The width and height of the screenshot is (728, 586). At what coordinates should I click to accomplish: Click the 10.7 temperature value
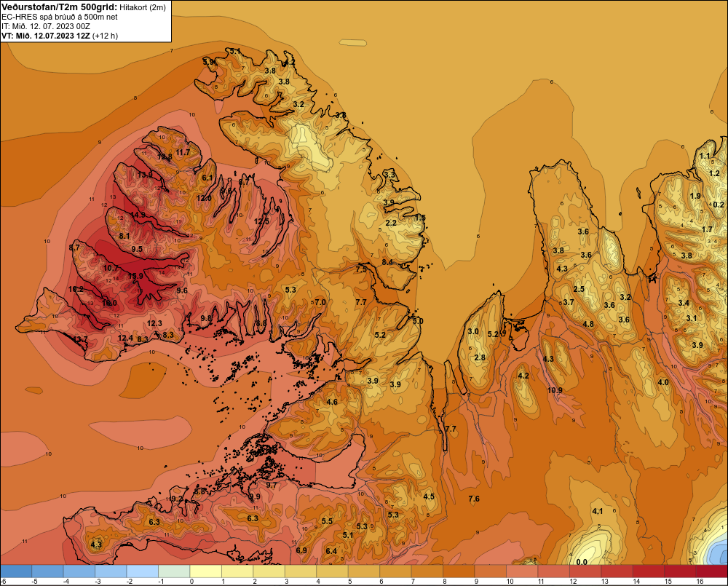111,268
